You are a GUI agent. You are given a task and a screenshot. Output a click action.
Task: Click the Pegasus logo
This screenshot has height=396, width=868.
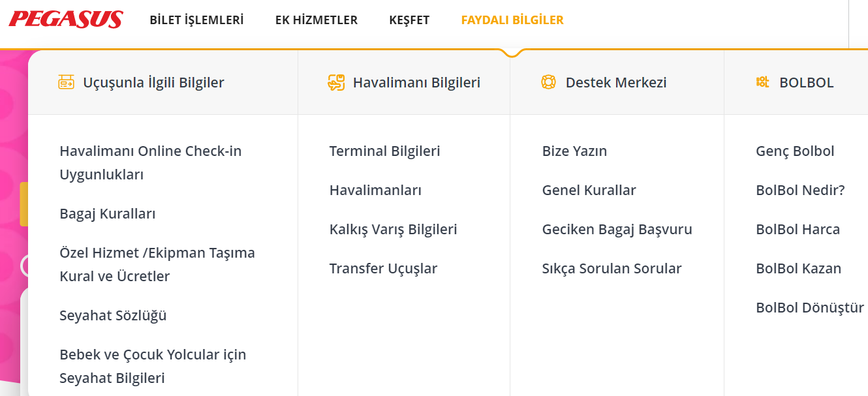coord(66,20)
